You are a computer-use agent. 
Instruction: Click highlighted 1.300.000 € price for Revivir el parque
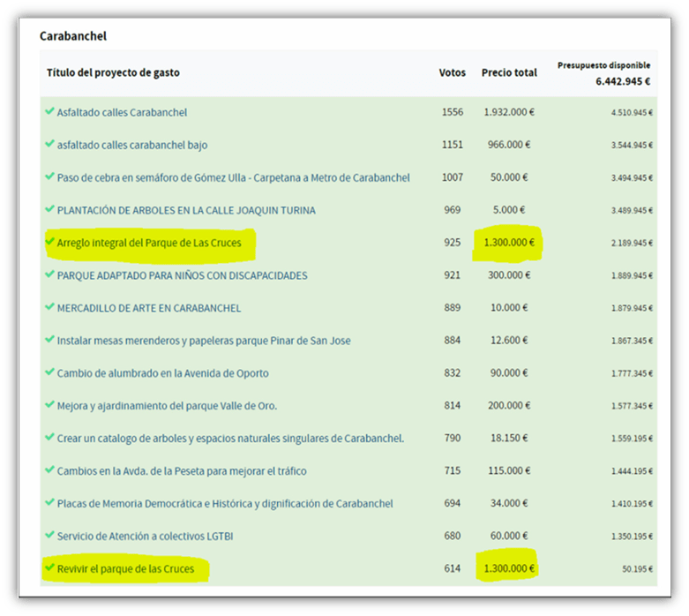508,569
